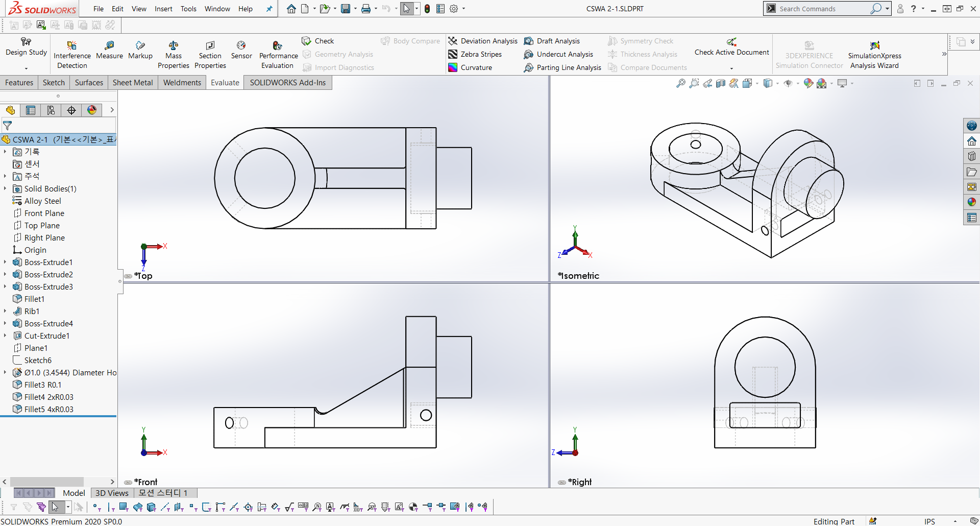Click Edit Appearance icon in viewport toolbar
This screenshot has height=526, width=980.
tap(808, 83)
